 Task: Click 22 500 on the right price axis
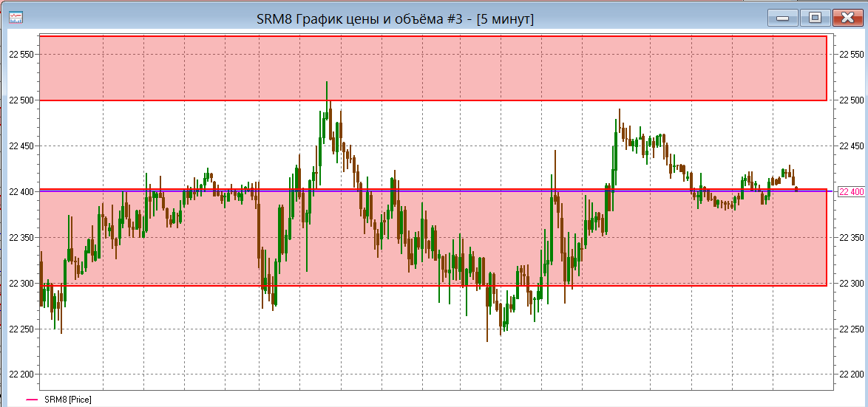[852, 100]
